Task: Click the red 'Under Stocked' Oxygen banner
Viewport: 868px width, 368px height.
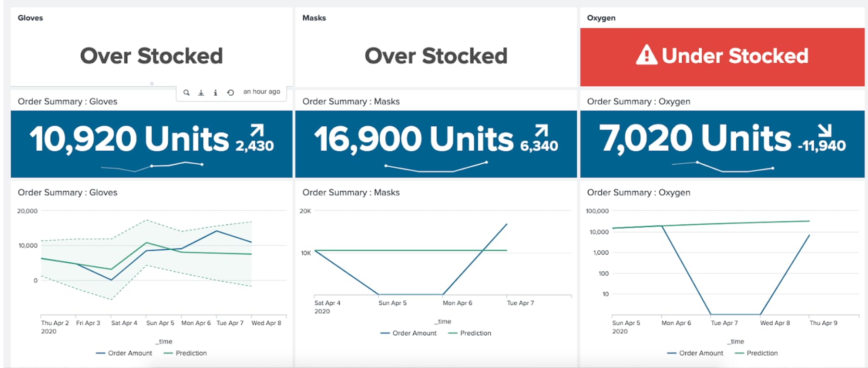Action: [x=722, y=57]
